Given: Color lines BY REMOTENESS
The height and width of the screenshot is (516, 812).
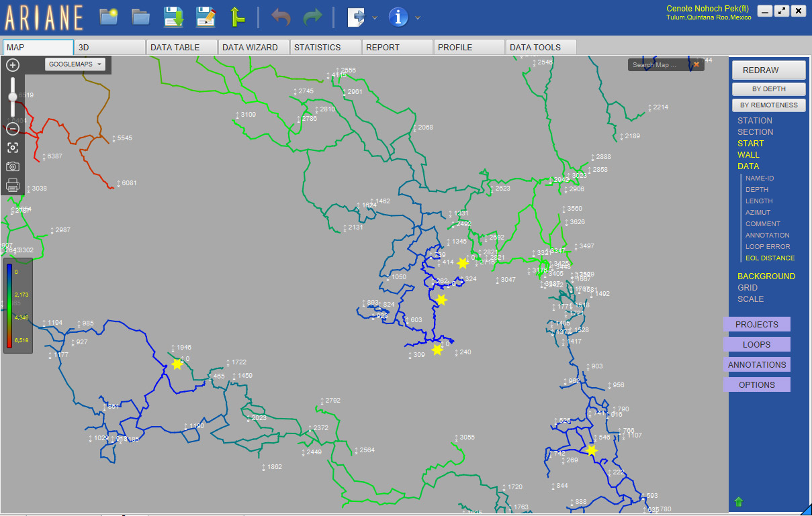Looking at the screenshot, I should tap(769, 105).
